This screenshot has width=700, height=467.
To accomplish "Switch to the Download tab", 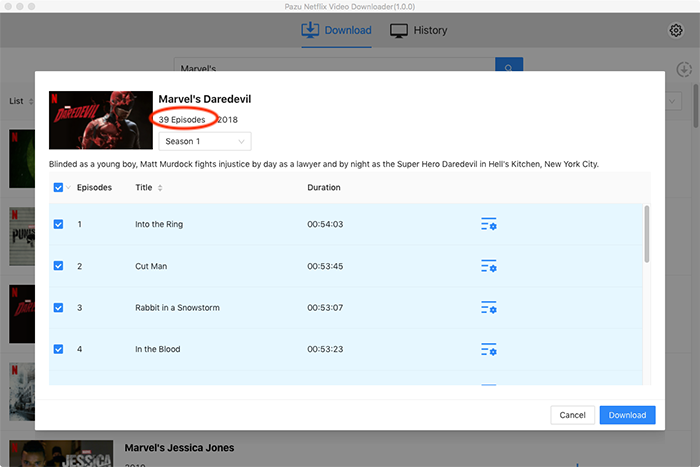I will 337,30.
